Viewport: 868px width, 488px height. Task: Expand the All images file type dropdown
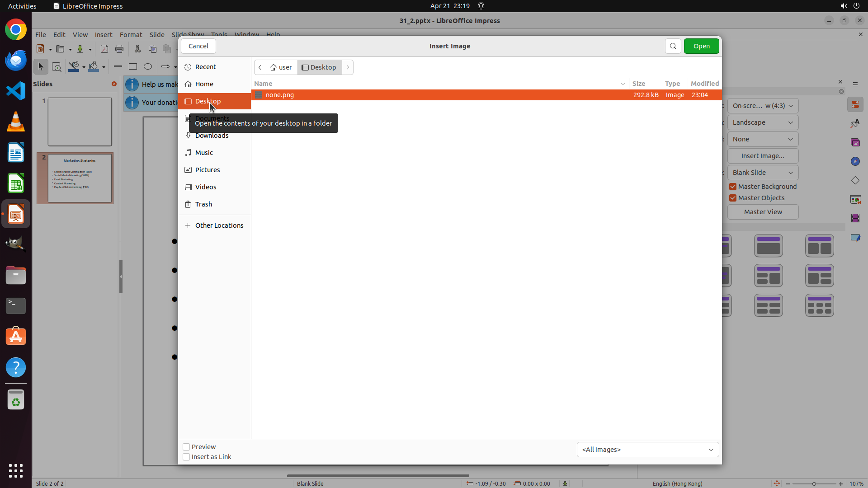click(x=647, y=450)
